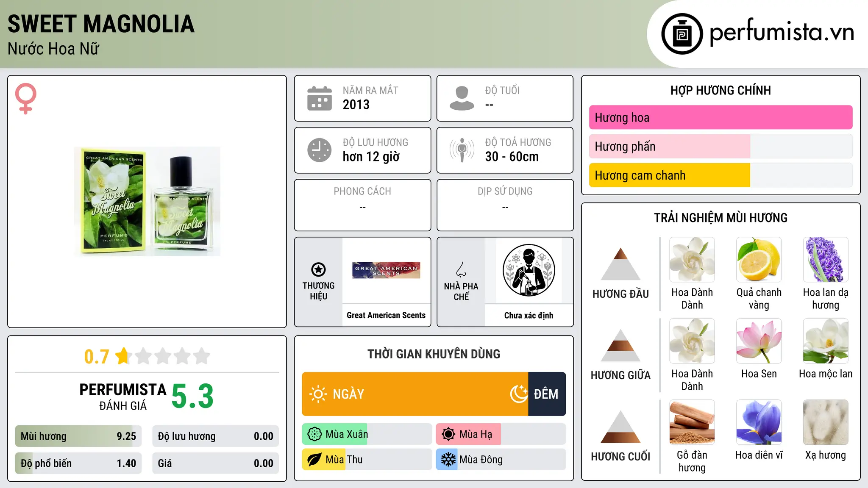This screenshot has height=488, width=868.
Task: Click the Mùa Thu season bar
Action: [367, 460]
